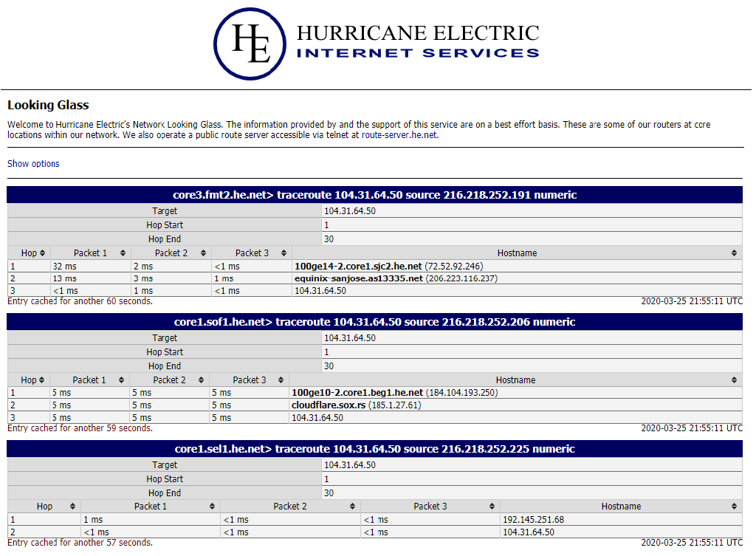
Task: Click the Hurricane Electric logo
Action: click(x=377, y=44)
